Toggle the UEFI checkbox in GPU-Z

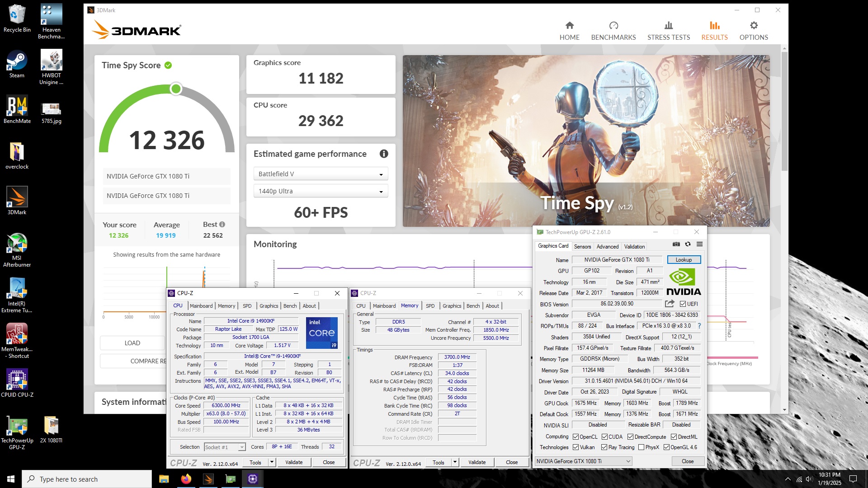pyautogui.click(x=683, y=304)
